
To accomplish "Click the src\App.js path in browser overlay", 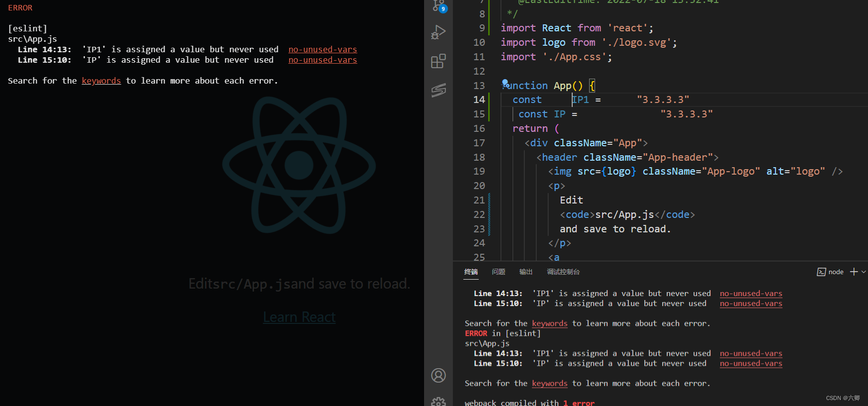I will pos(32,39).
